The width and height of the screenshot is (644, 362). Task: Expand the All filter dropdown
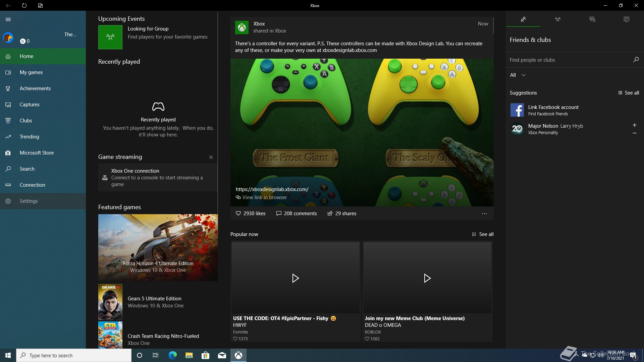pos(518,75)
